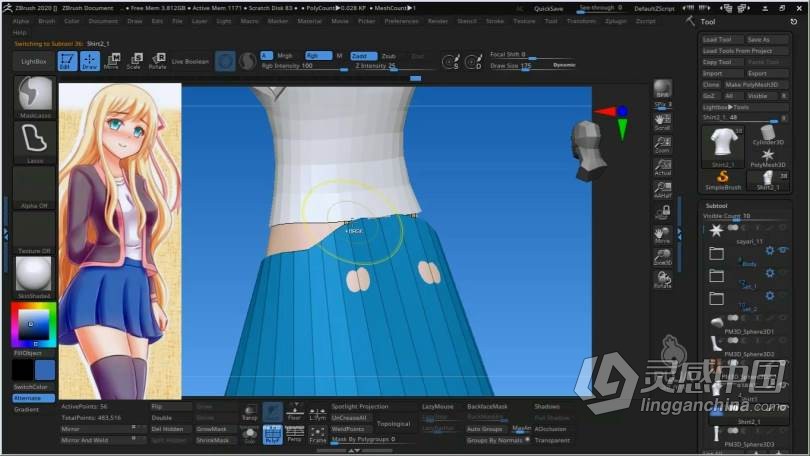Open the Document menu
This screenshot has height=456, width=810.
click(x=103, y=21)
